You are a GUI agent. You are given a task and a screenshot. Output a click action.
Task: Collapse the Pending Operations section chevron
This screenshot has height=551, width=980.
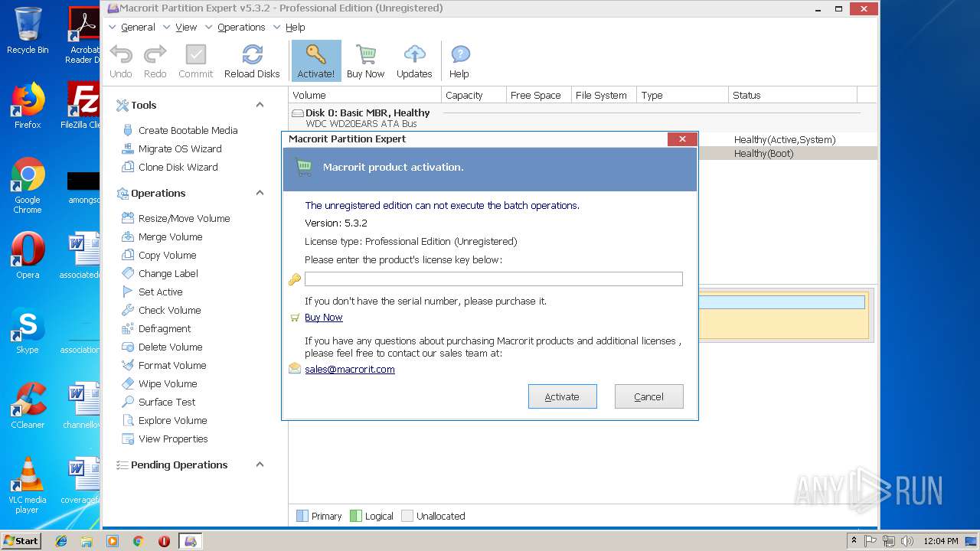click(260, 465)
